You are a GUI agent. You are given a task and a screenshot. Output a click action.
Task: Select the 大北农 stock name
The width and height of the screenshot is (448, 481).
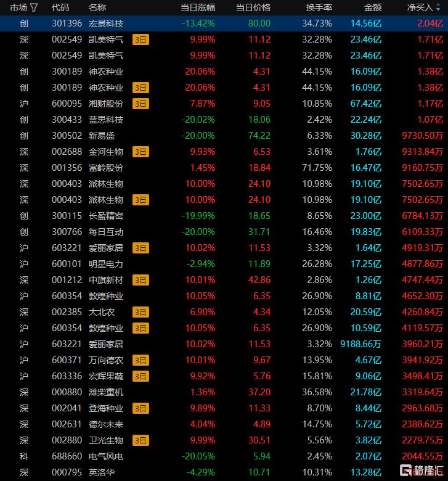coord(102,312)
